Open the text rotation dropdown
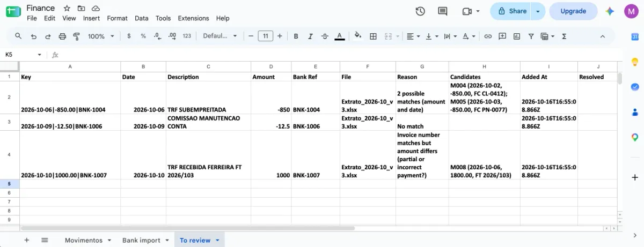This screenshot has width=644, height=247. (x=469, y=36)
